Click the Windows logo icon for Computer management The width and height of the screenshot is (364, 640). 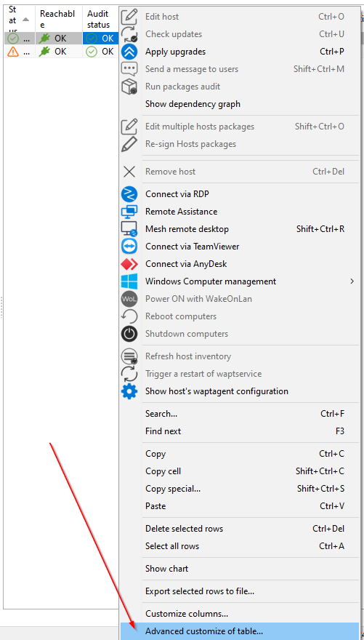click(x=129, y=281)
